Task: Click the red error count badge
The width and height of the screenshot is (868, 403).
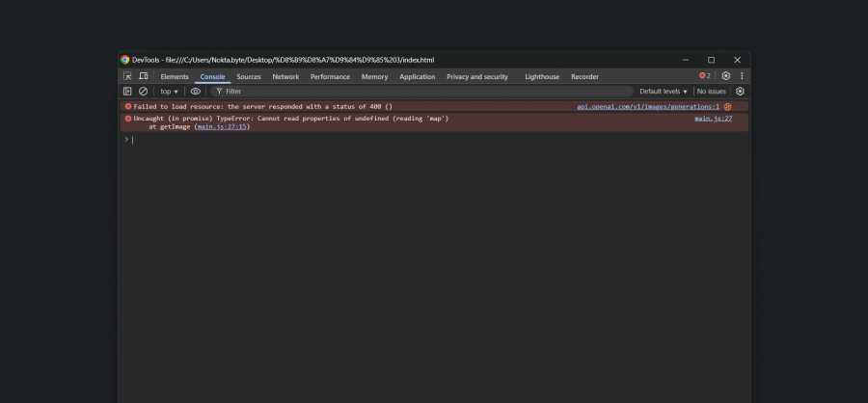Action: (x=705, y=76)
